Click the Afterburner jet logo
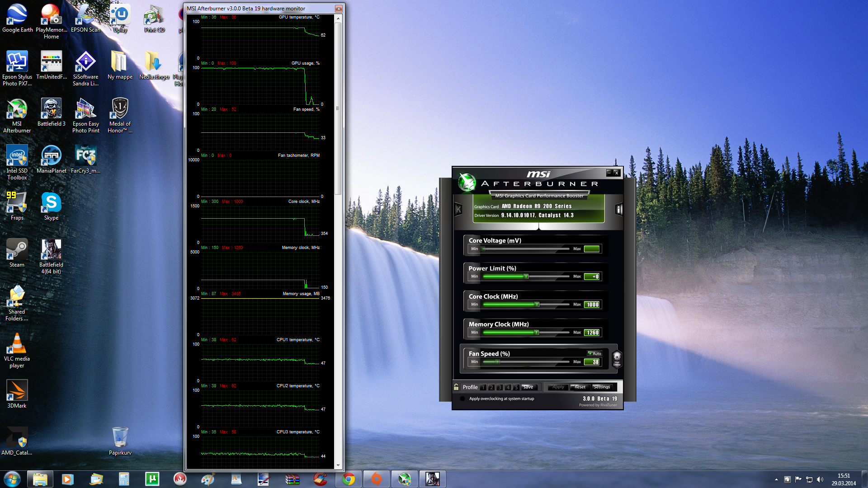Image resolution: width=868 pixels, height=488 pixels. [467, 182]
